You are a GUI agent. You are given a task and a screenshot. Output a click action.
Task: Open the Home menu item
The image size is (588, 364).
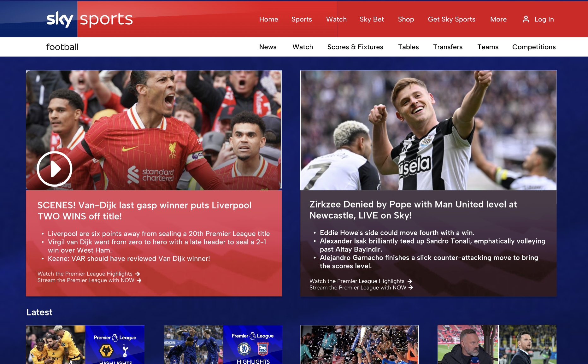(x=269, y=19)
